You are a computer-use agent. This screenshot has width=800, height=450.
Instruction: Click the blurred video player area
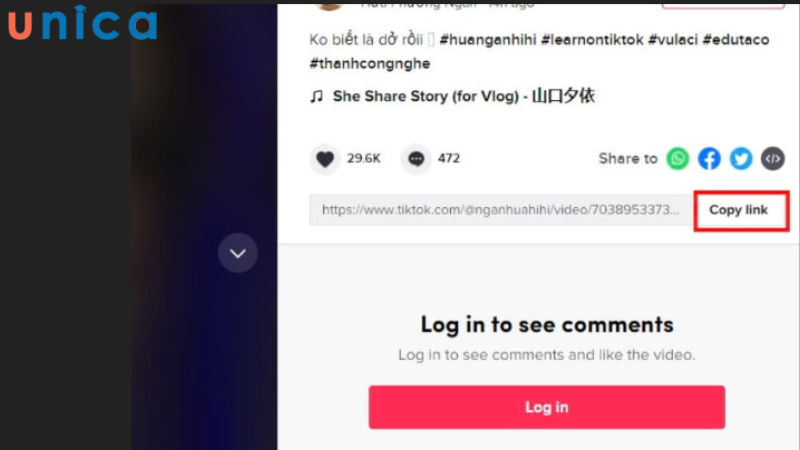204,224
